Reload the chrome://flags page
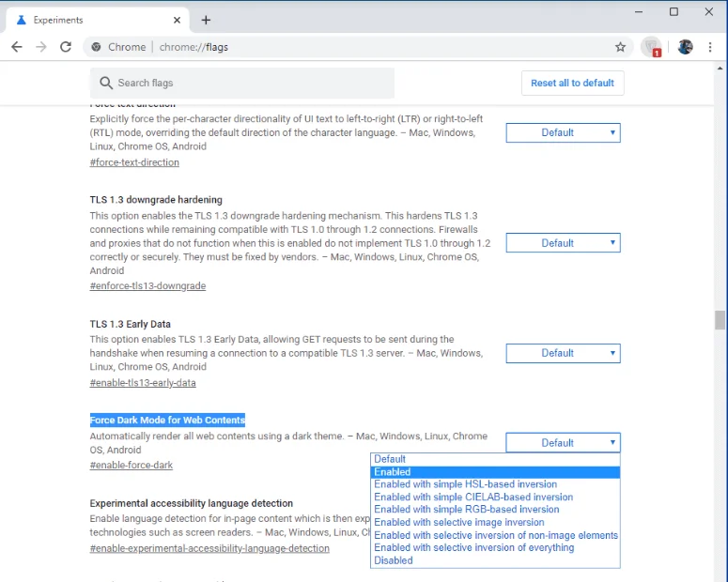Image resolution: width=728 pixels, height=582 pixels. [x=66, y=47]
